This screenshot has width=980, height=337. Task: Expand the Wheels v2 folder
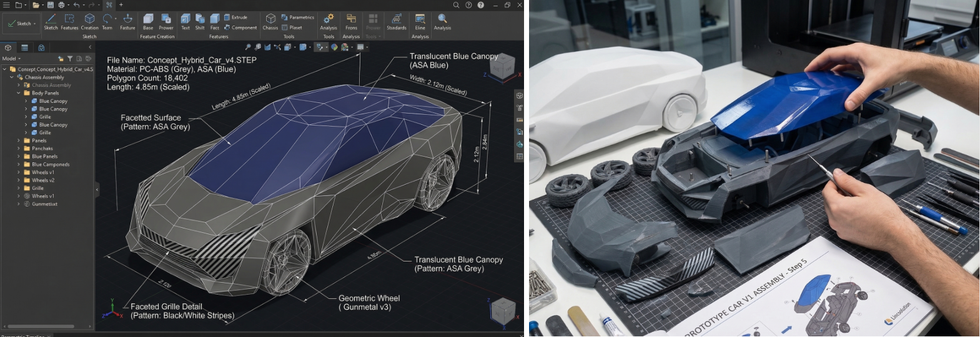tap(19, 180)
